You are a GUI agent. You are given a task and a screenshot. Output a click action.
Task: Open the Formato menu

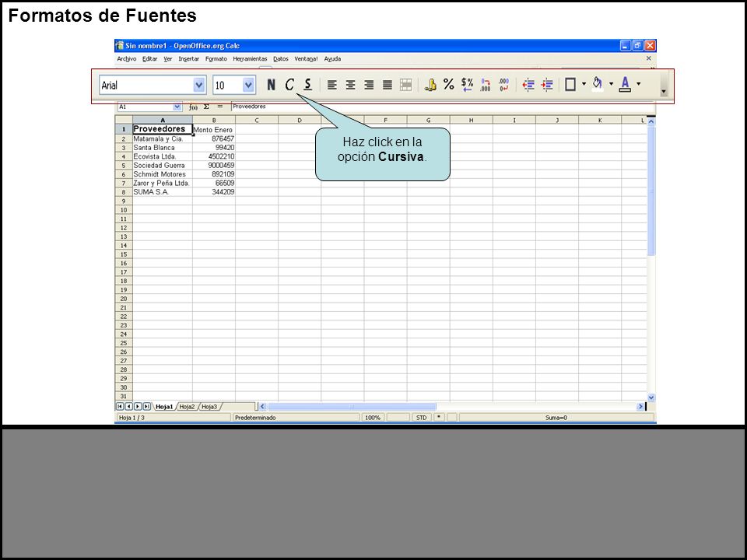pyautogui.click(x=216, y=59)
